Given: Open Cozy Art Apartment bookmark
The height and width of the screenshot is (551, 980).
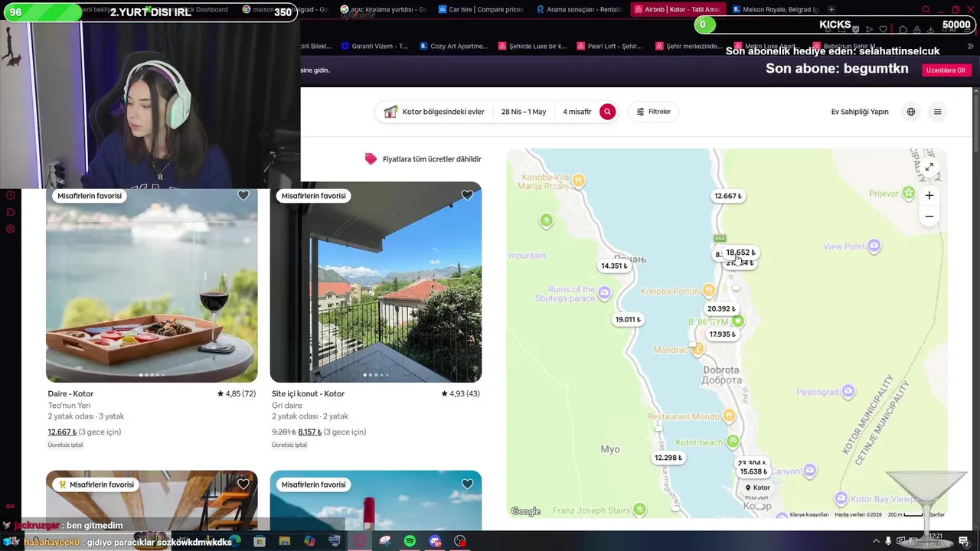Looking at the screenshot, I should 454,46.
